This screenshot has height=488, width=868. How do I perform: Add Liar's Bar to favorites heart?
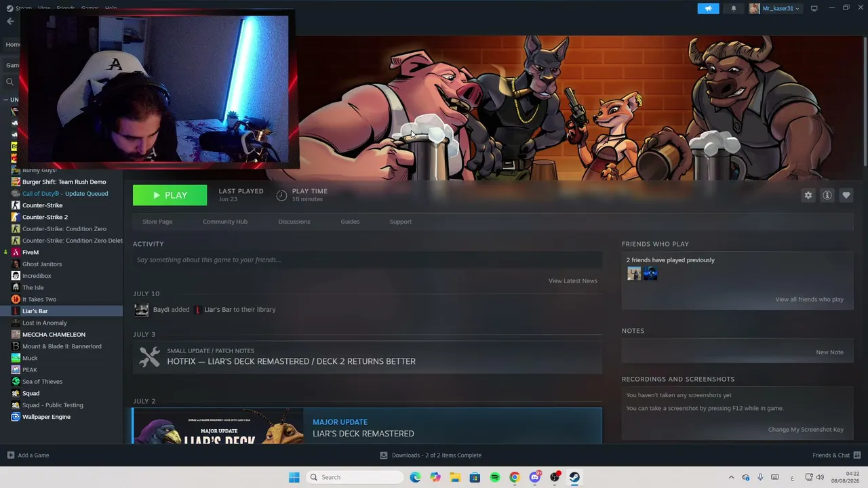pyautogui.click(x=846, y=195)
